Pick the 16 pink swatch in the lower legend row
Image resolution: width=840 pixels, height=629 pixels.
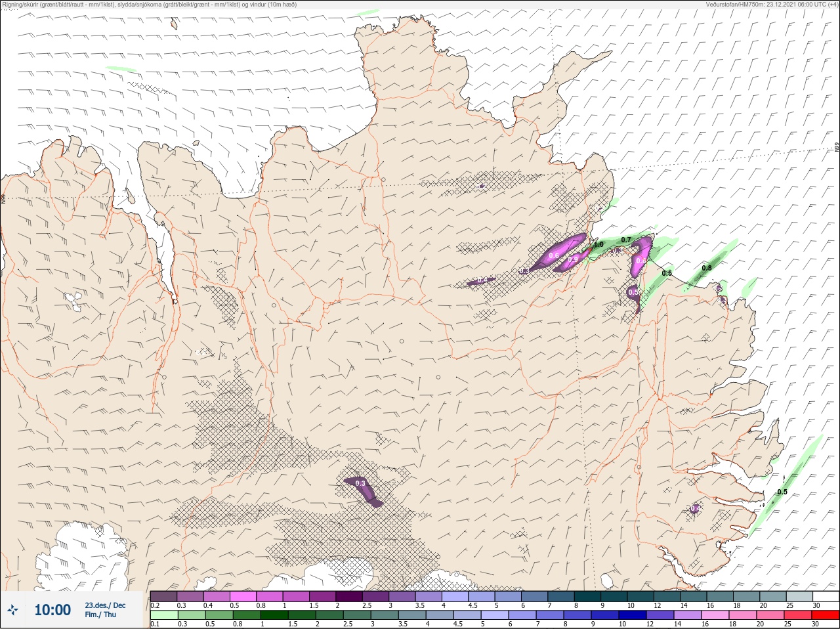coord(714,615)
